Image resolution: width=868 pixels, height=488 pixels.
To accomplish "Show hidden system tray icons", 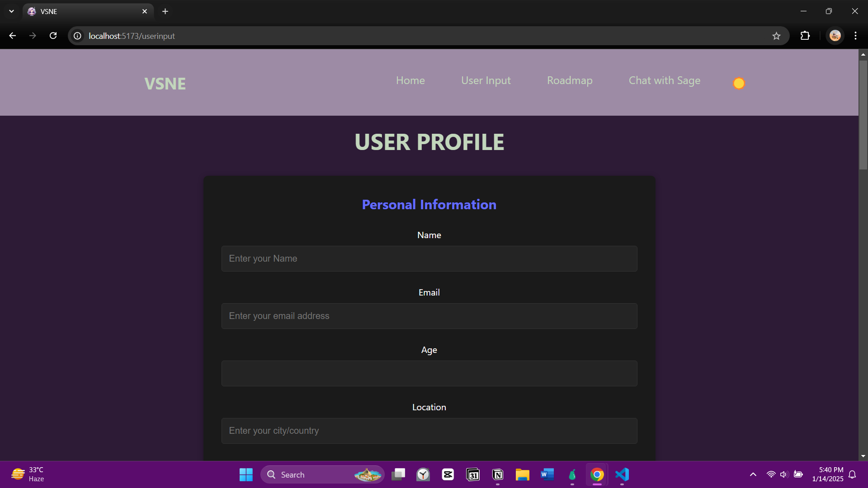I will [x=753, y=474].
